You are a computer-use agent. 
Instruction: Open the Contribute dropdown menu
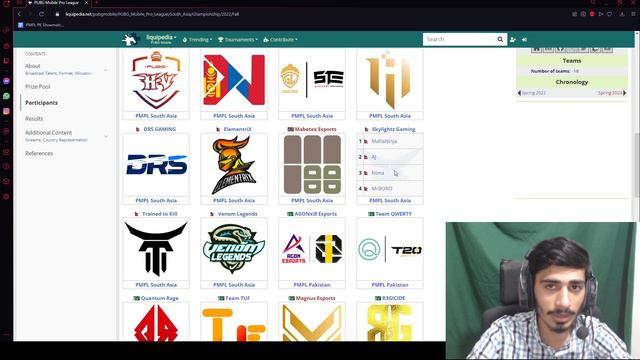[280, 40]
